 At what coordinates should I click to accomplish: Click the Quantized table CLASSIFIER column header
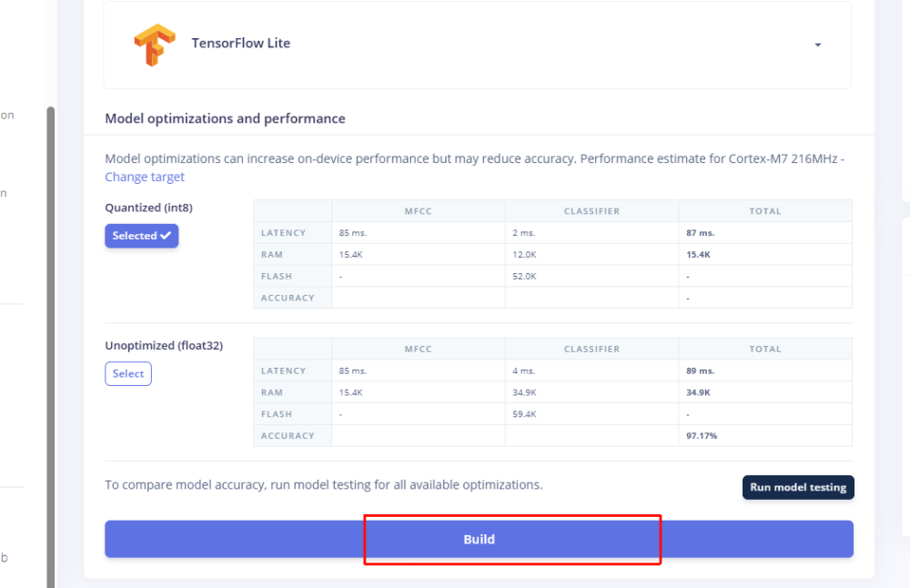pos(591,211)
